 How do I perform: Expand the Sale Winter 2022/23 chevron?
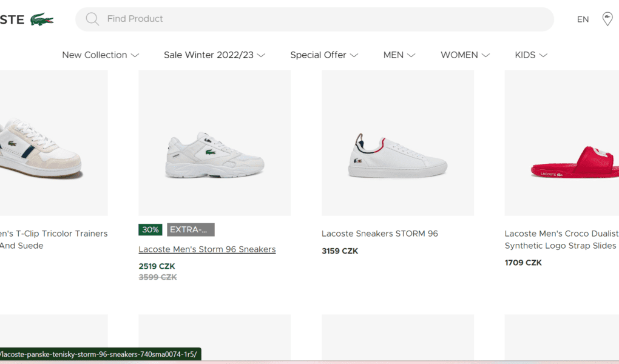point(262,55)
